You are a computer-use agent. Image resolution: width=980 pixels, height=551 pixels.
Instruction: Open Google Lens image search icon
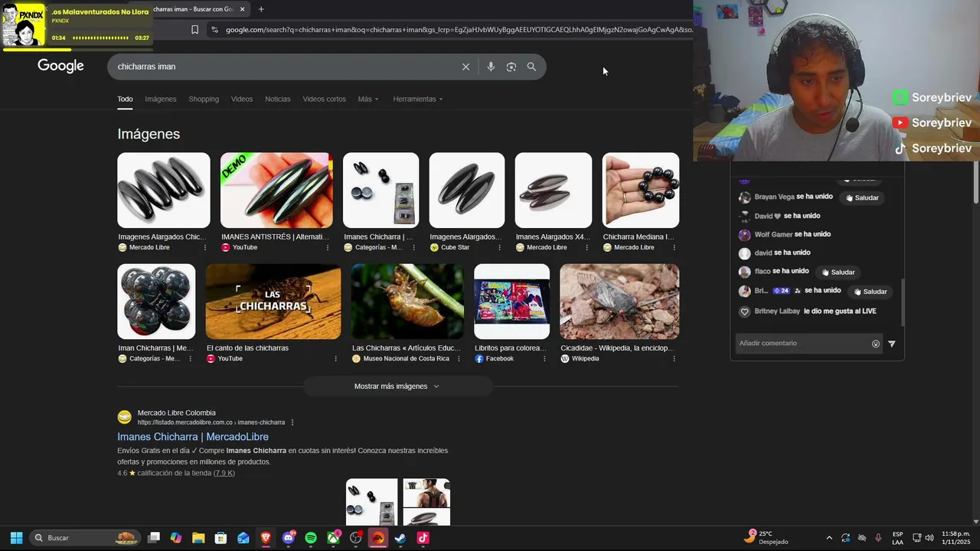511,67
